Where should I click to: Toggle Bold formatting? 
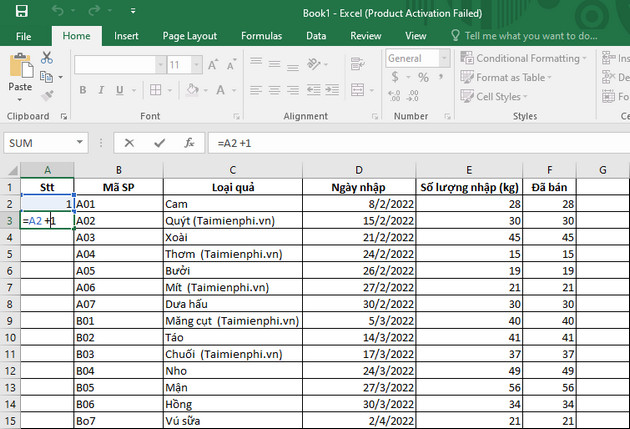tap(83, 91)
